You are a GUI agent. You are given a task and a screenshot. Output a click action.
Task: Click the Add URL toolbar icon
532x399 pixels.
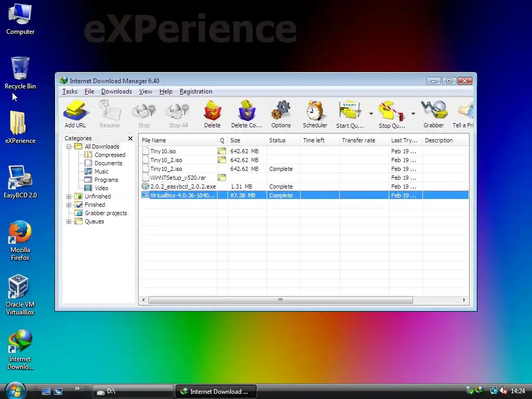coord(75,114)
